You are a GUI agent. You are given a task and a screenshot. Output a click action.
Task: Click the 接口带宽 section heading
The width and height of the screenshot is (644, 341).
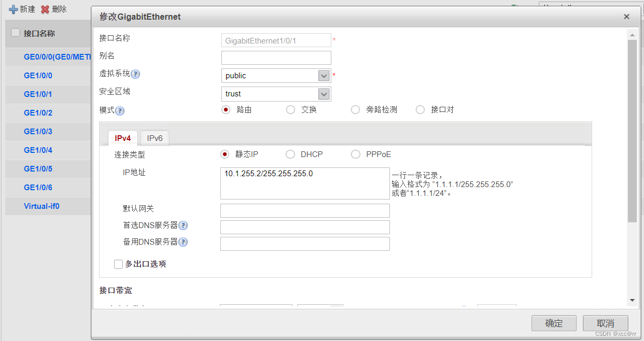[x=116, y=290]
